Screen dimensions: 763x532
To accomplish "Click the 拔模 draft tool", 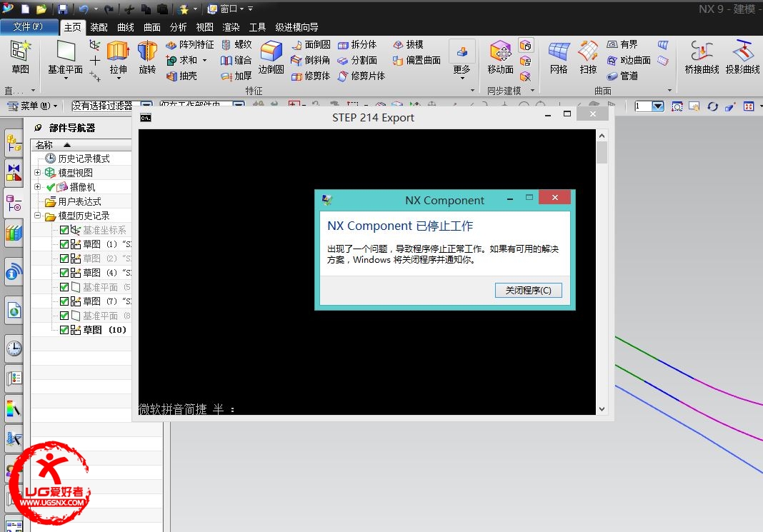I will 408,45.
